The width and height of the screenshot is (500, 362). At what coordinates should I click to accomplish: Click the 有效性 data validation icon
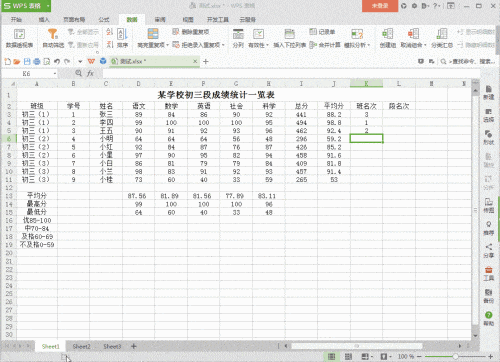pyautogui.click(x=258, y=34)
